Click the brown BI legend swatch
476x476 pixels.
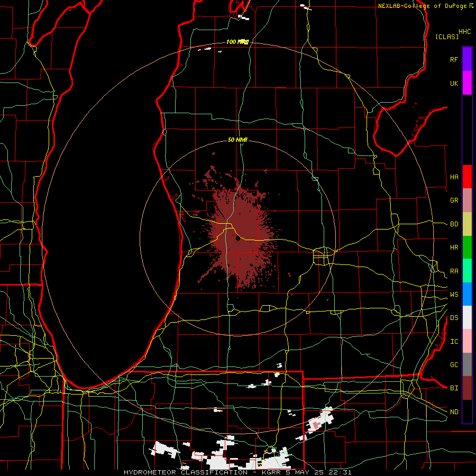coord(467,388)
